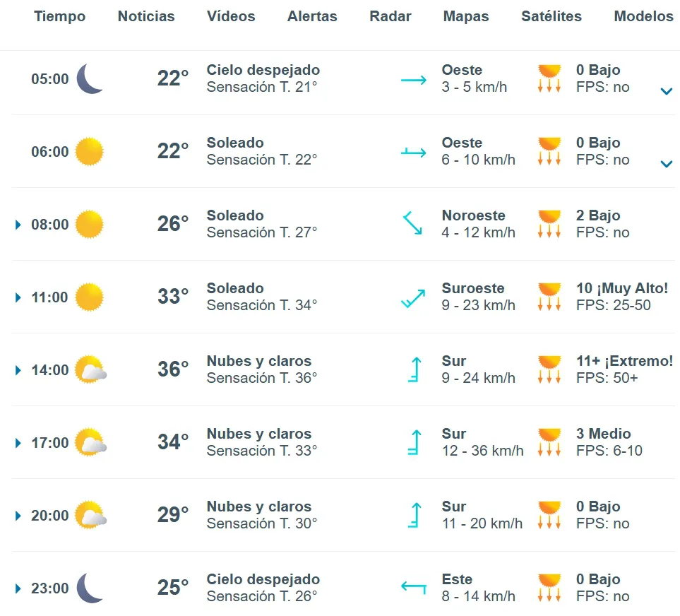Switch to the Satélites tab
Screen dimensions: 680x616
point(551,16)
